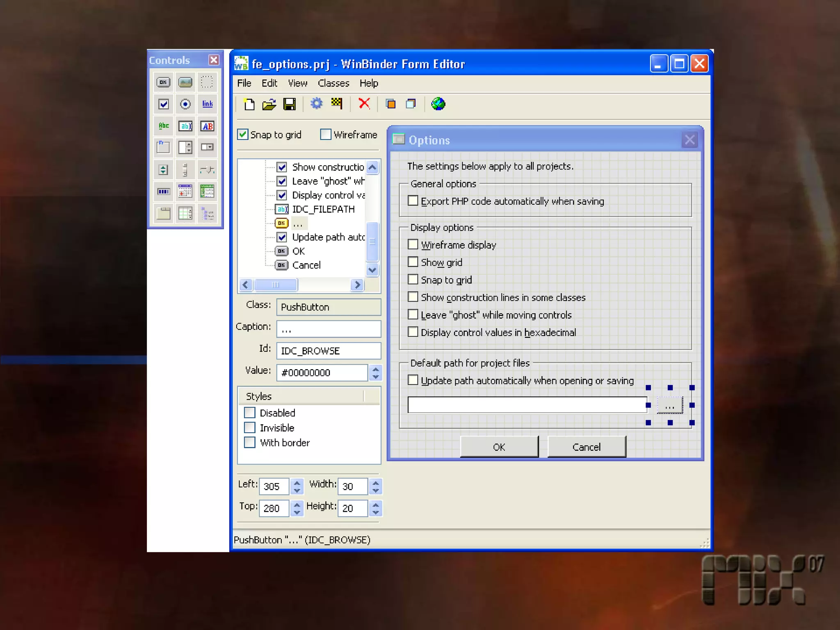Select the IDC_FILEPATH tree item
Image resolution: width=840 pixels, height=630 pixels.
tap(323, 209)
